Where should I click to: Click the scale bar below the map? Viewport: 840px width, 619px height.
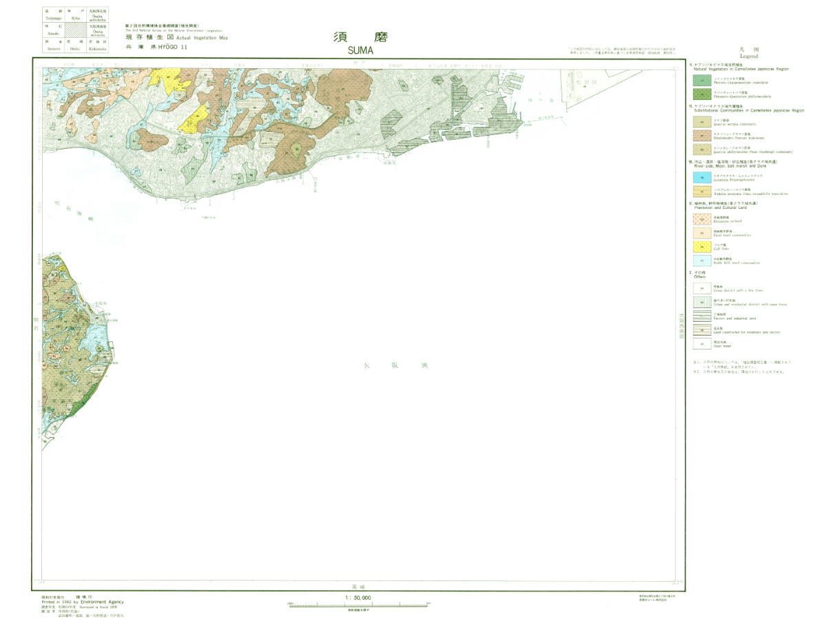pyautogui.click(x=358, y=605)
